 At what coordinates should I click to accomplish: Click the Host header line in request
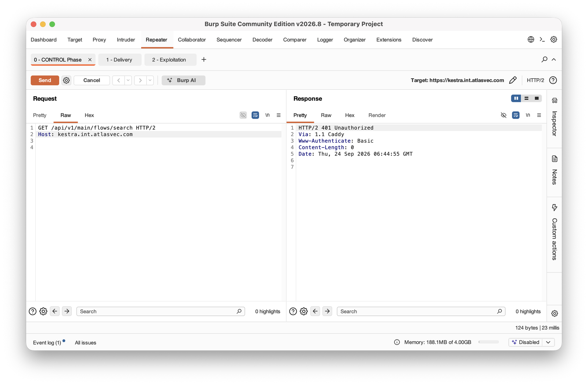click(159, 134)
